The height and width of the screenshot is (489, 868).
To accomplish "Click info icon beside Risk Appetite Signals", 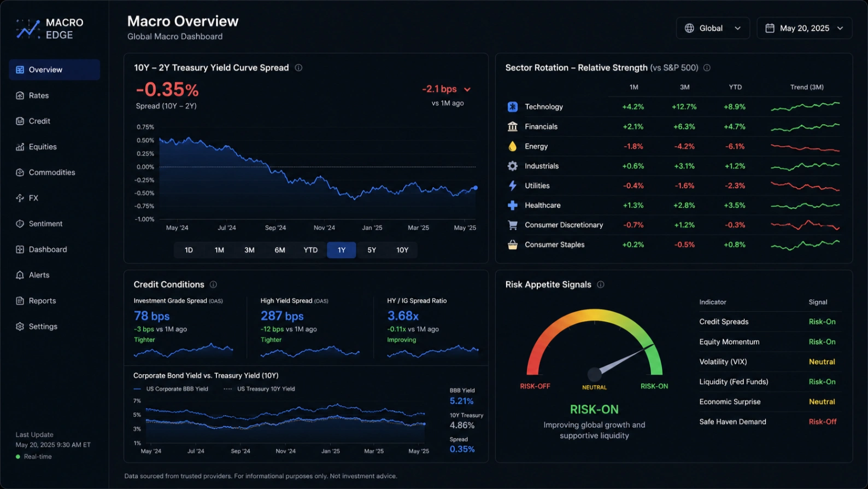I will click(600, 285).
